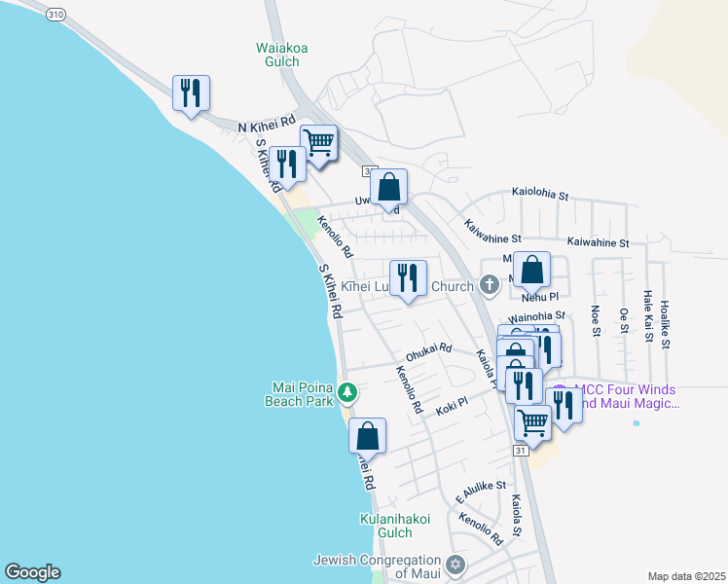Click Kenolio Rd label near Uwapo Rd
The height and width of the screenshot is (584, 728).
point(335,237)
